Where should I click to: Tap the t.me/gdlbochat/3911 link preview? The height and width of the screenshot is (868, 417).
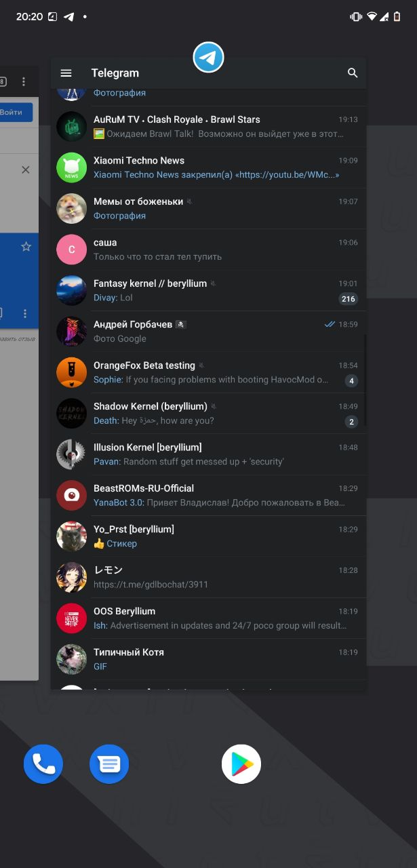pos(151,585)
